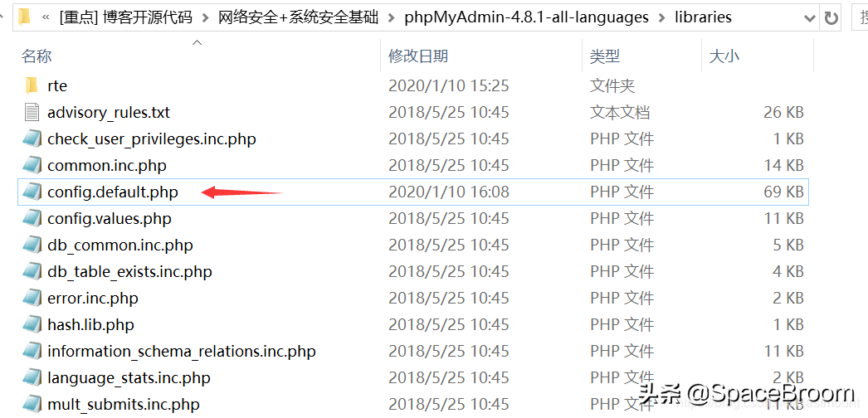Select information_schema_relations.inc.php file name

pyautogui.click(x=182, y=351)
